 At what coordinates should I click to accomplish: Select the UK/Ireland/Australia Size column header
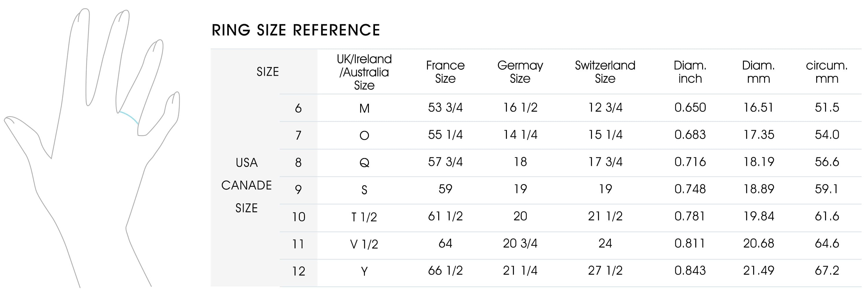[x=364, y=72]
